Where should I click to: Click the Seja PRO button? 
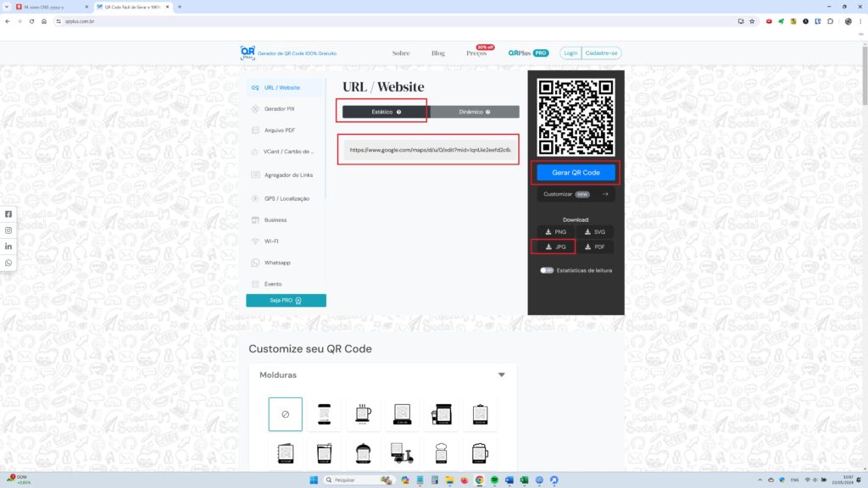click(287, 301)
